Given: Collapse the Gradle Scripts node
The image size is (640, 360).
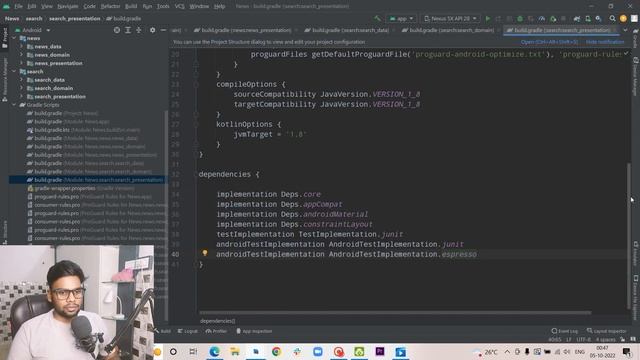Looking at the screenshot, I should (15, 105).
